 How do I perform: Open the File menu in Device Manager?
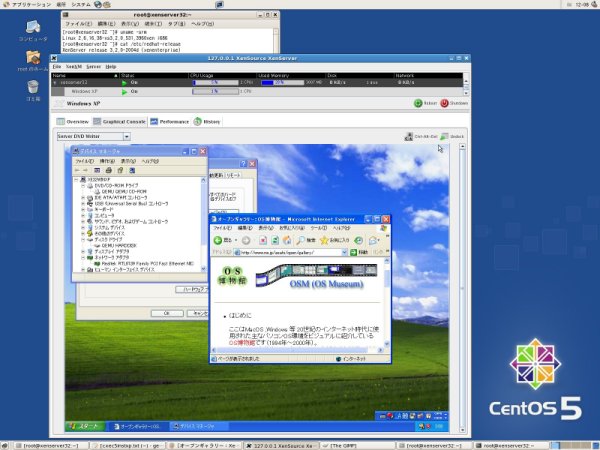click(x=84, y=161)
